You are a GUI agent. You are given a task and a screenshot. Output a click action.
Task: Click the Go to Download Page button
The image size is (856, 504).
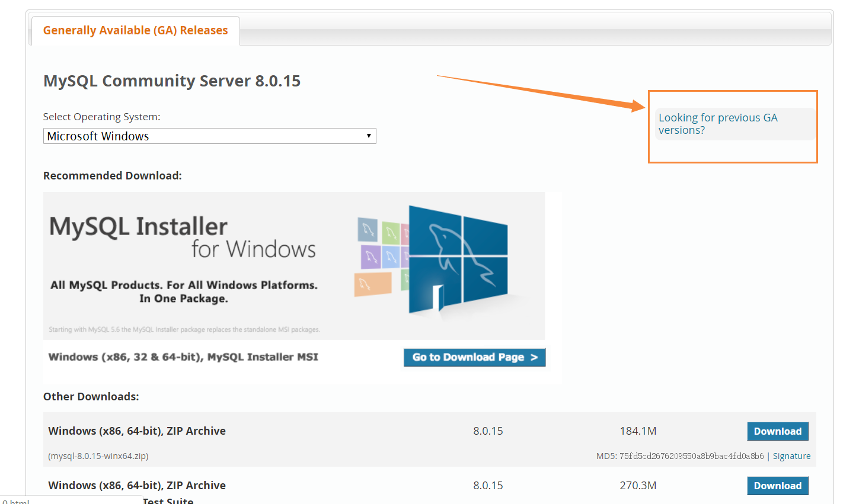point(475,357)
